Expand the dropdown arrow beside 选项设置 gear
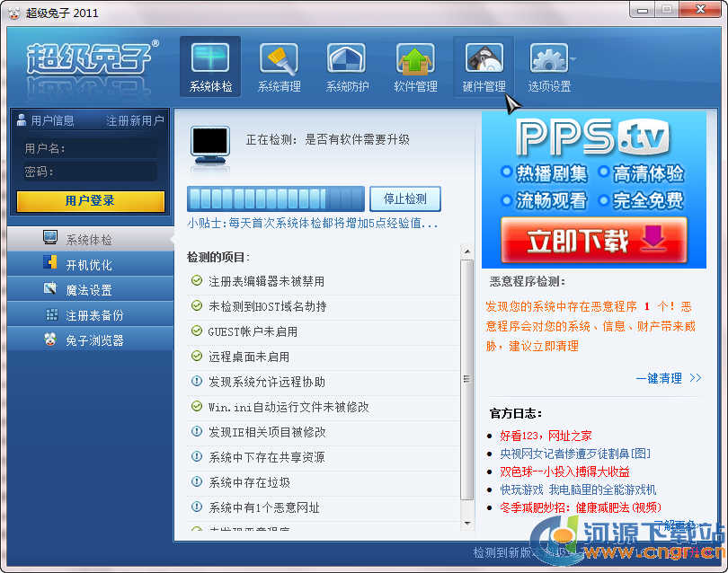Viewport: 728px width, 573px height. pos(573,59)
